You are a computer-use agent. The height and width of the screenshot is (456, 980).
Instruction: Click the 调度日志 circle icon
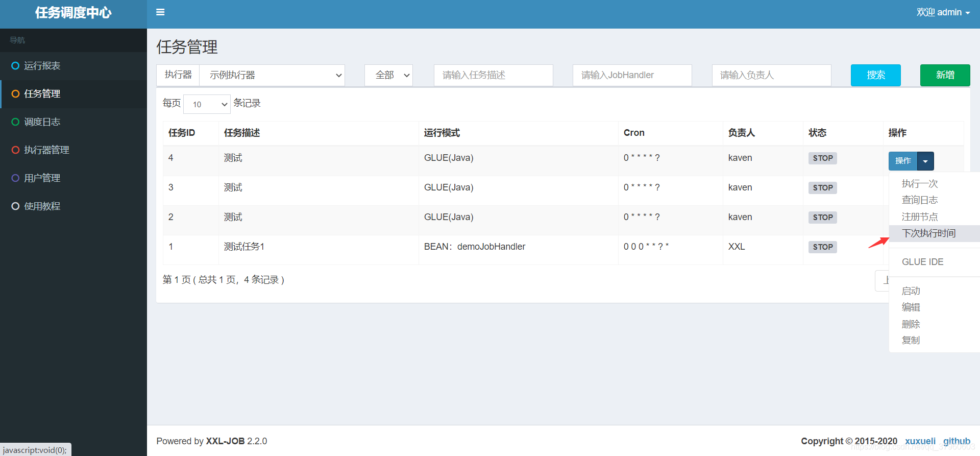pyautogui.click(x=15, y=122)
